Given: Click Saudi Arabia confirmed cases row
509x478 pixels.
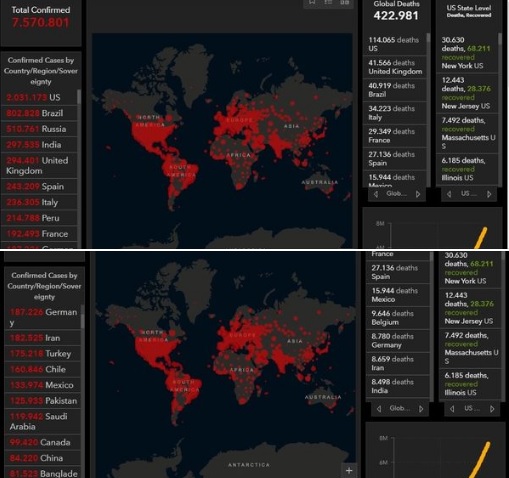Looking at the screenshot, I should (42, 422).
